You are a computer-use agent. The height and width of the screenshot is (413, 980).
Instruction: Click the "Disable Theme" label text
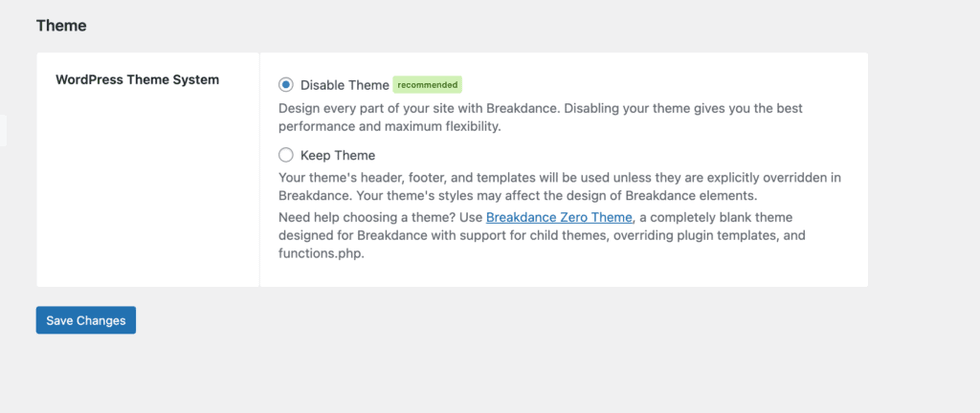point(345,85)
